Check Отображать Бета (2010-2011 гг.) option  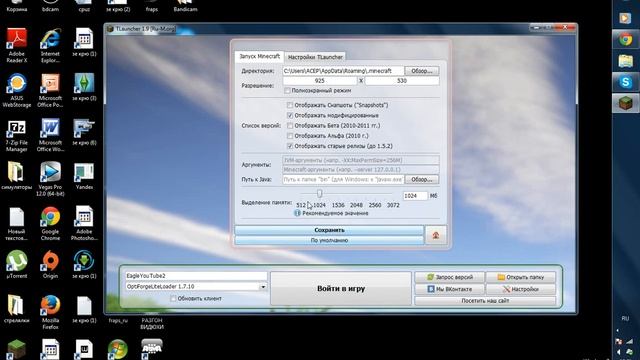(290, 125)
